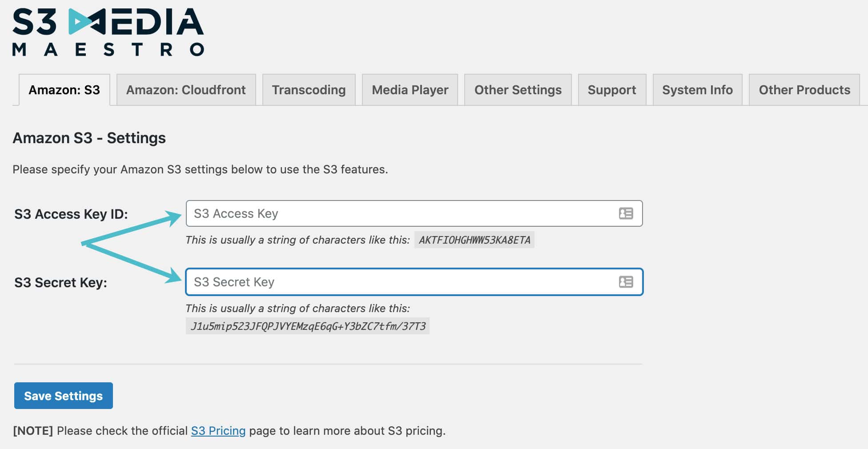
Task: Focus the S3 Access Key input field
Action: [414, 213]
